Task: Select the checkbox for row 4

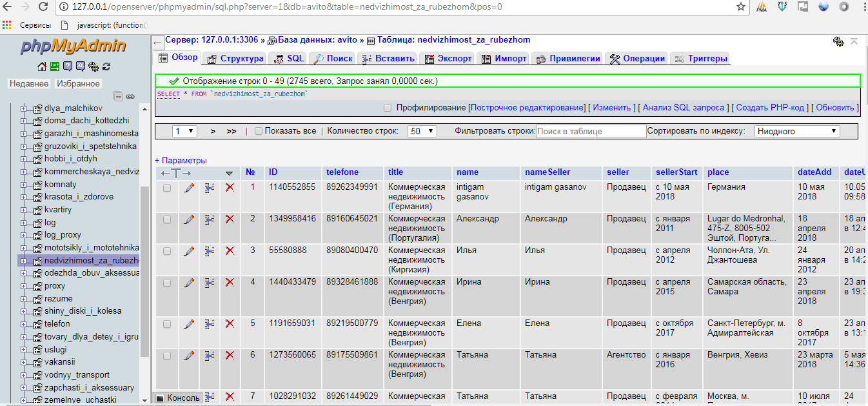Action: click(x=167, y=282)
